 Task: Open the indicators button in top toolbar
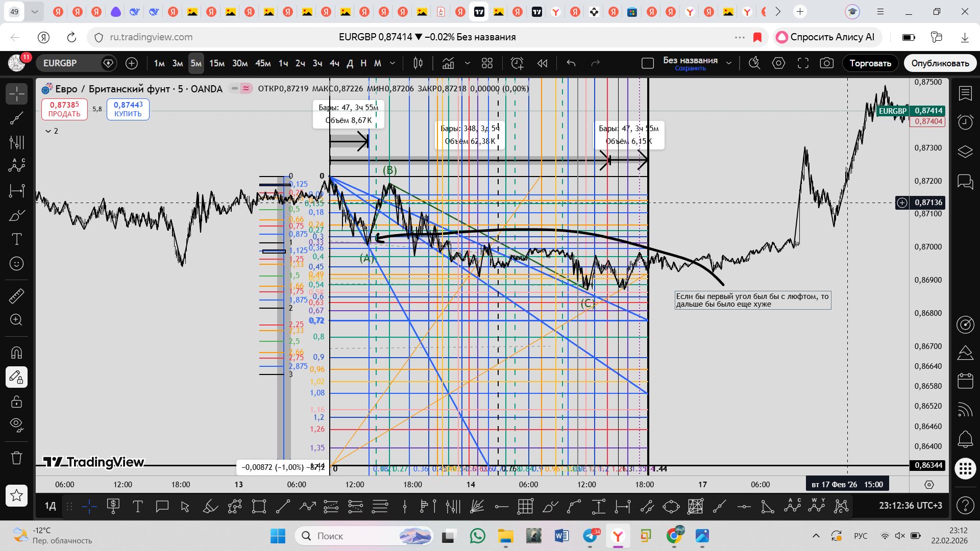coord(448,63)
